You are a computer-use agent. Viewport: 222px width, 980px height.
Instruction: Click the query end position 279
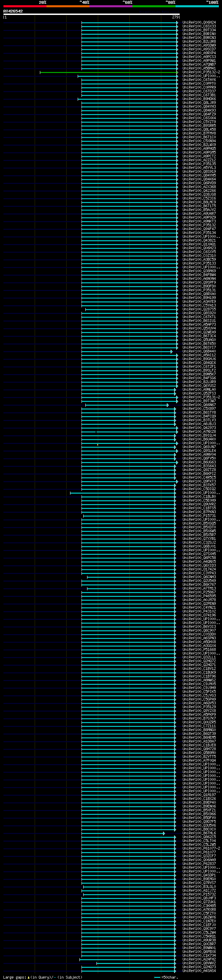(x=175, y=17)
